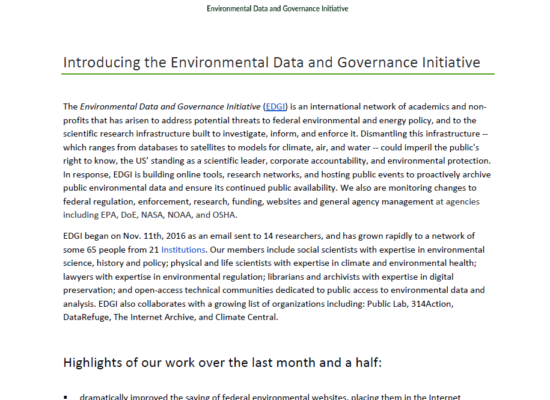Click the text 'In response, EDGI is building online tools'

tap(144, 175)
